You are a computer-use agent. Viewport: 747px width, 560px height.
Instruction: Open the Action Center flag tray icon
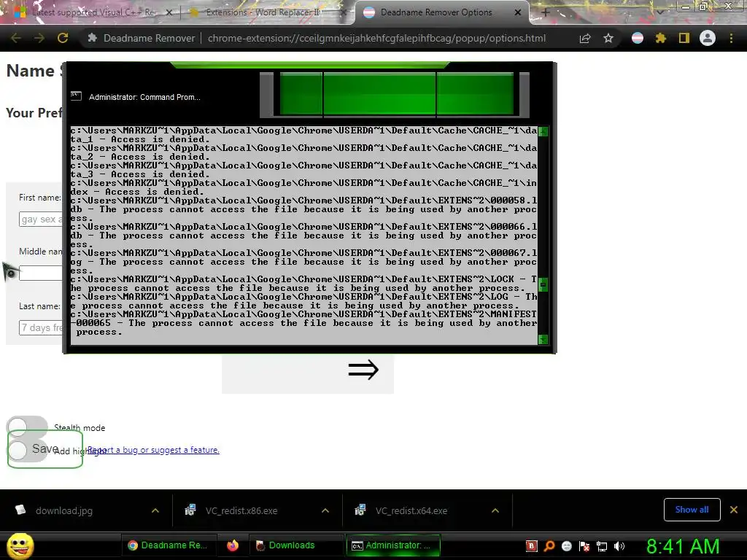pos(584,546)
